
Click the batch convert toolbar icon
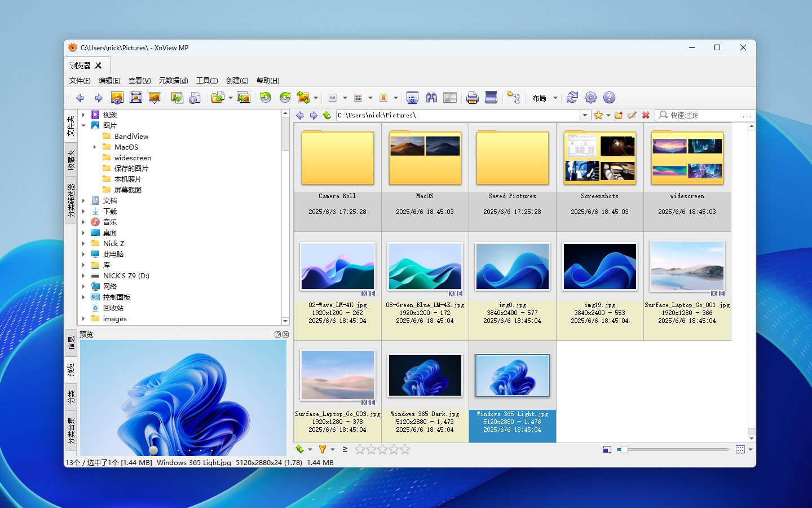[177, 98]
